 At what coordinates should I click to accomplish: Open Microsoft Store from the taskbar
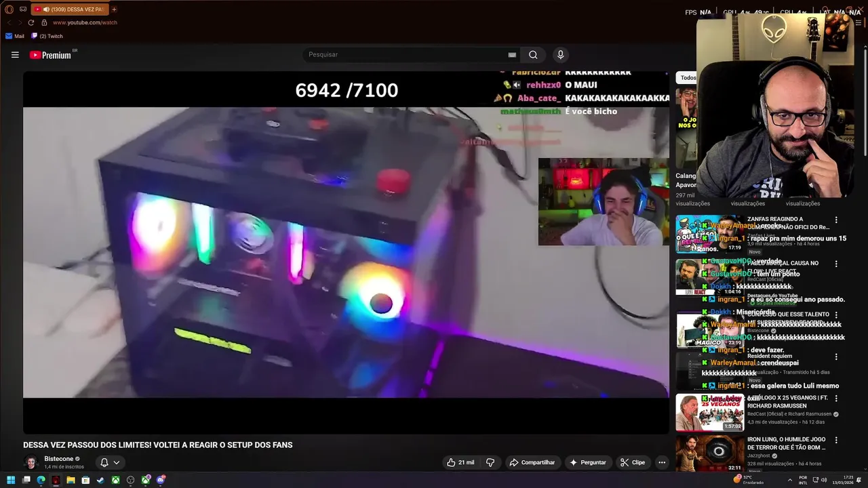[85, 480]
